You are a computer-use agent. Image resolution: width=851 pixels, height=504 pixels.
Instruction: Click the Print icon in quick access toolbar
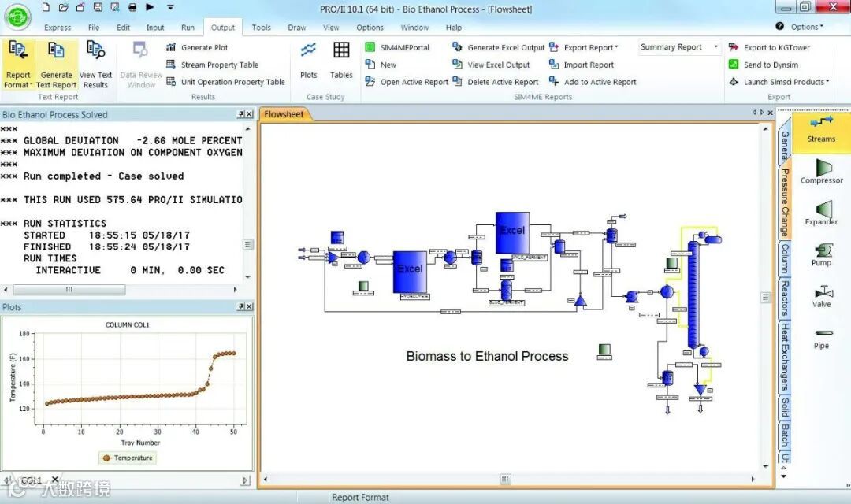pyautogui.click(x=132, y=7)
